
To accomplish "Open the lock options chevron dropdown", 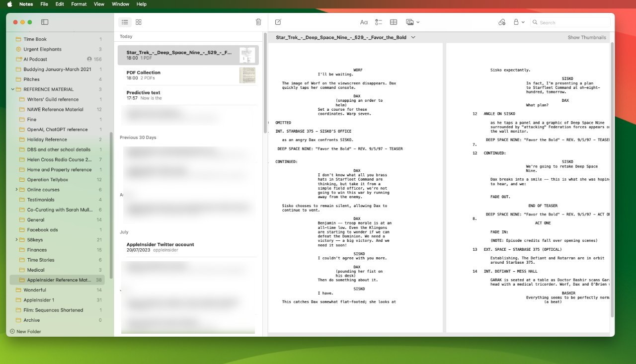I will pyautogui.click(x=522, y=22).
